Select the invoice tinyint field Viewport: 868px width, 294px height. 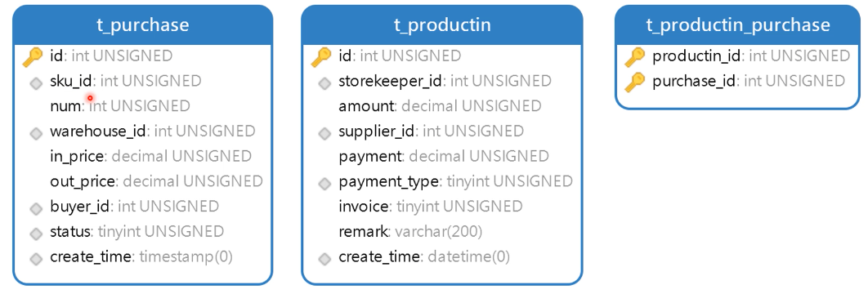click(430, 207)
